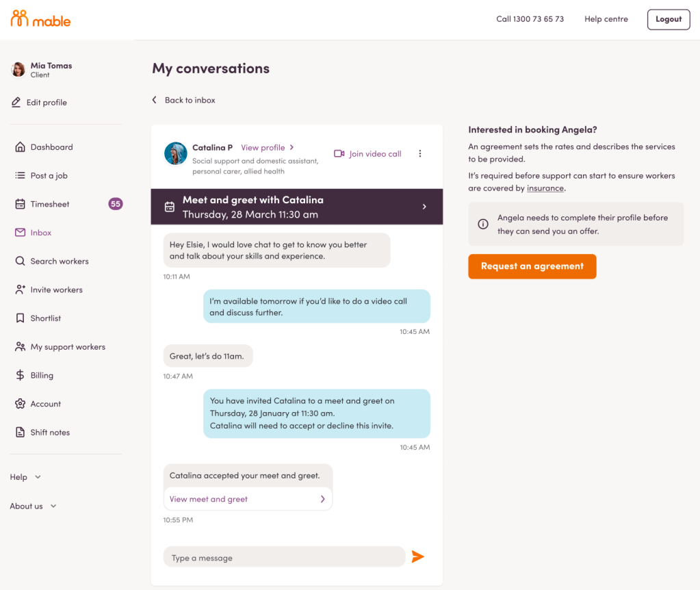Viewport: 700px width, 590px height.
Task: Click the Timesheet calendar icon in sidebar
Action: pos(20,204)
